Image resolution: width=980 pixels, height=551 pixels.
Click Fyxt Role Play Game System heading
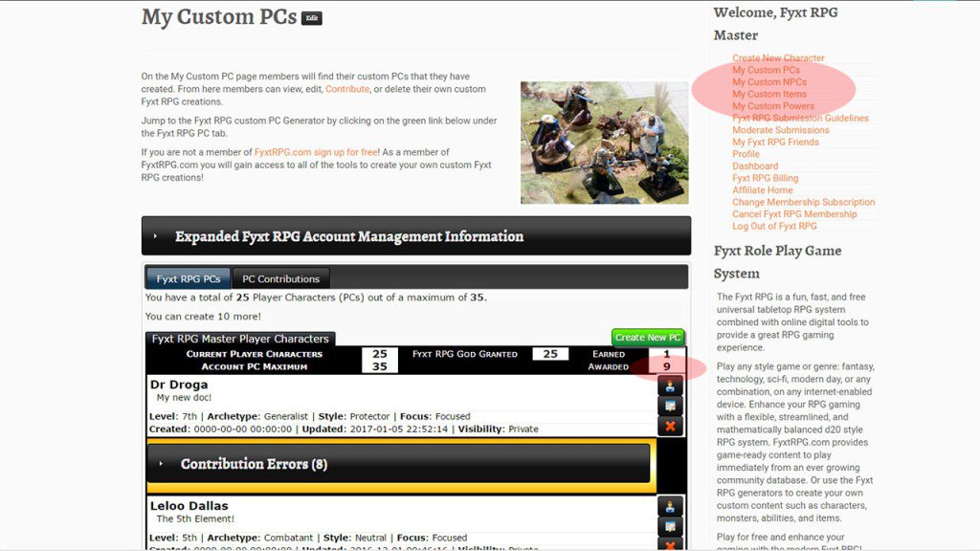pyautogui.click(x=777, y=262)
